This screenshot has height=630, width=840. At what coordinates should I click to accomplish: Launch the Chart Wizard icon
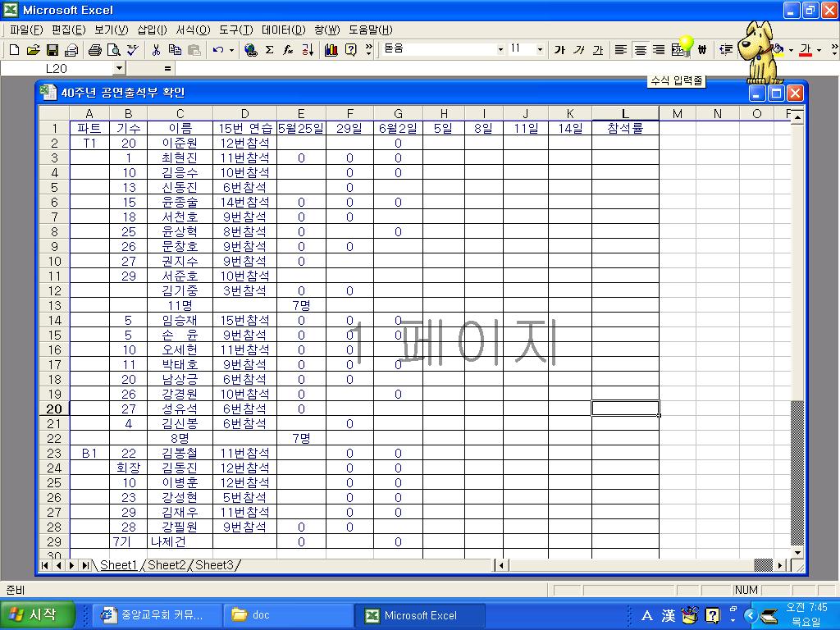331,50
